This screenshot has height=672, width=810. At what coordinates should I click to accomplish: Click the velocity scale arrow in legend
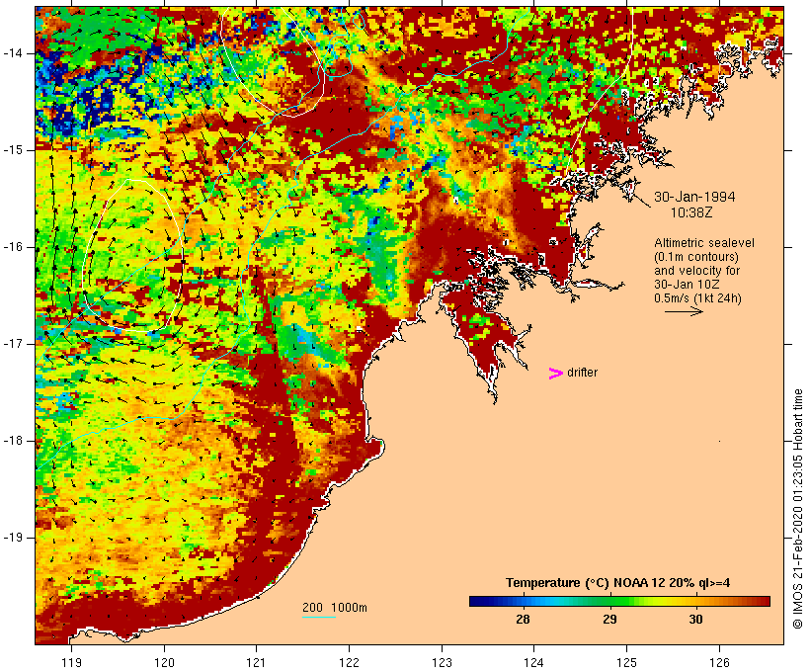683,311
